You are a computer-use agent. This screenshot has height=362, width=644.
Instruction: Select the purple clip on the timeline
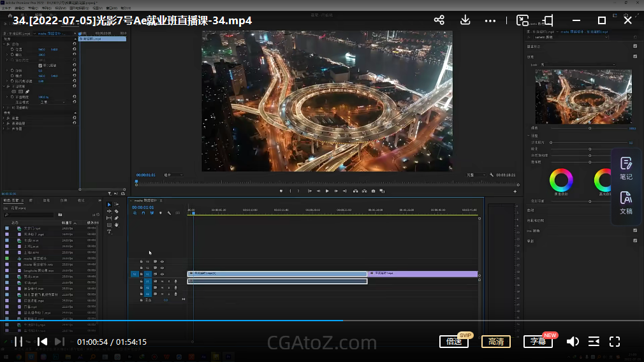[x=422, y=273]
